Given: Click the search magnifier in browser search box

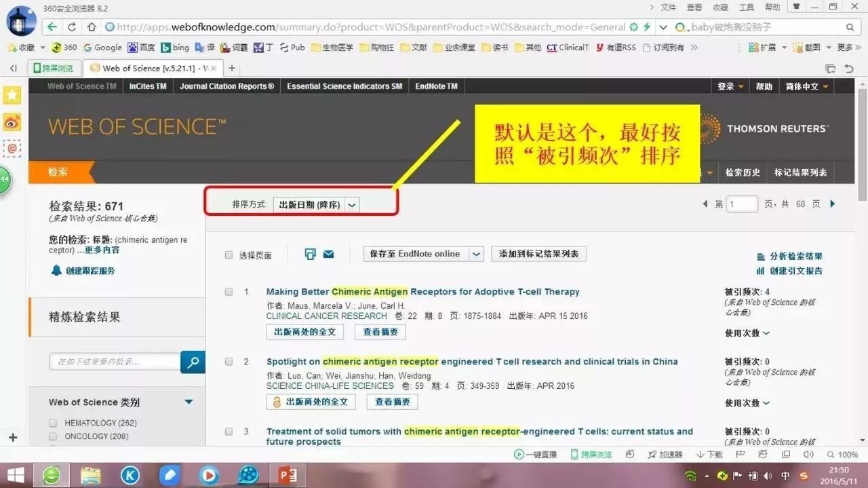Looking at the screenshot, I should pos(850,27).
